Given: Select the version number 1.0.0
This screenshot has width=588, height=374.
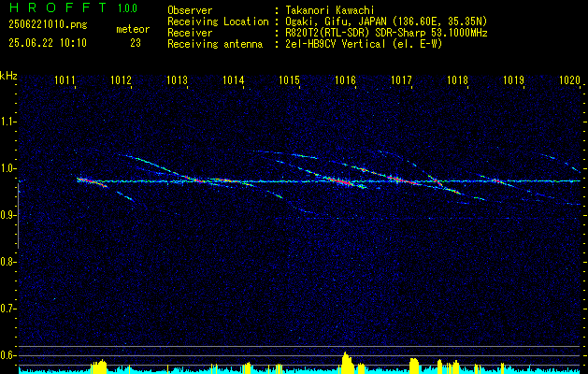Looking at the screenshot, I should click(x=127, y=8).
